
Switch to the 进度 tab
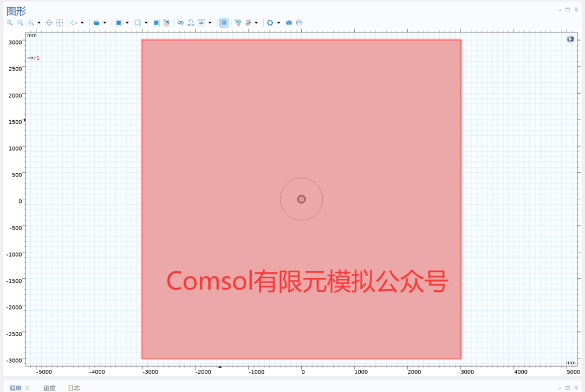(x=49, y=388)
